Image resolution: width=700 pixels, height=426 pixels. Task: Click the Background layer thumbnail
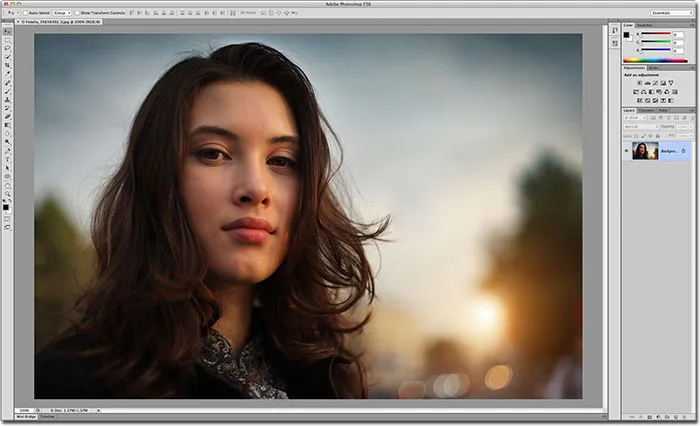(x=645, y=151)
